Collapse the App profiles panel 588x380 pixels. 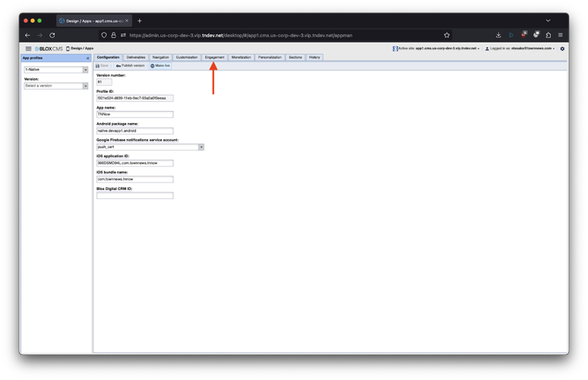(x=87, y=58)
